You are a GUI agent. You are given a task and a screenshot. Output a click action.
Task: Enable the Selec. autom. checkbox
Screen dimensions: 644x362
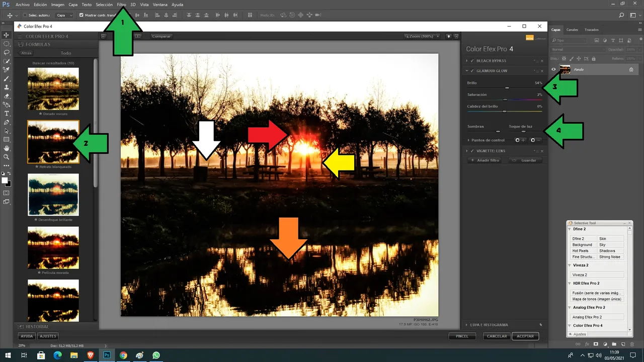[x=25, y=16]
